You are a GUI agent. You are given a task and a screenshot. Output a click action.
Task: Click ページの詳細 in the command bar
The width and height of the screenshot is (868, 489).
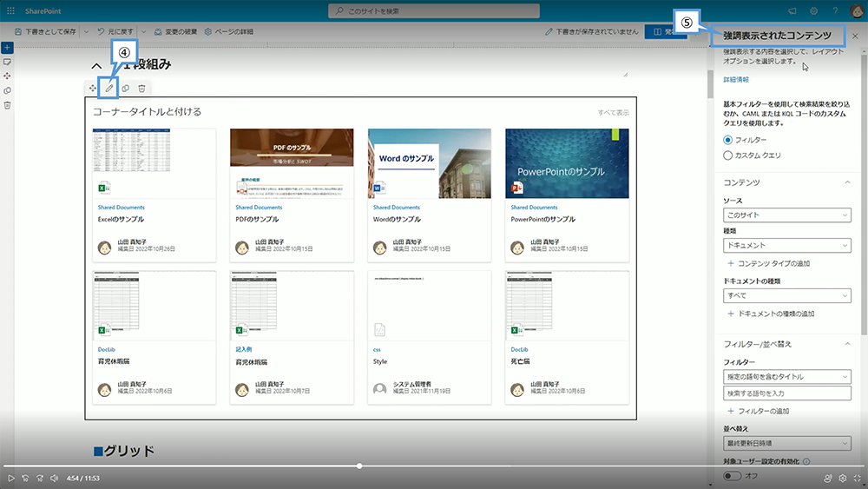point(228,31)
